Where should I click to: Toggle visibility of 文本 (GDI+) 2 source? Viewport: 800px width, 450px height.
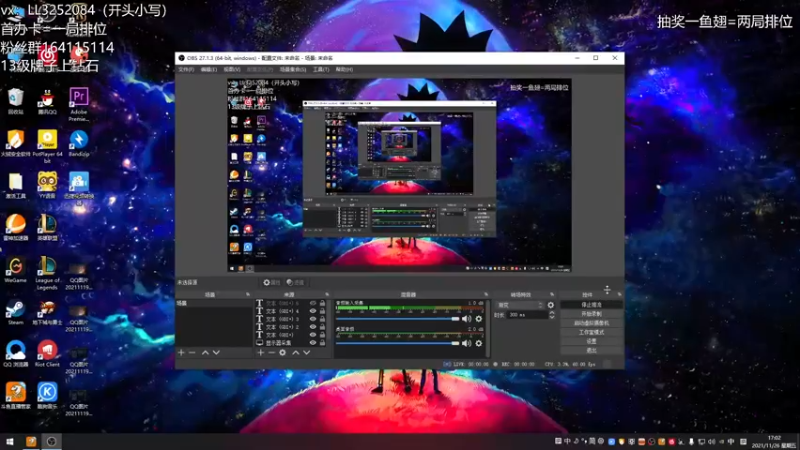click(313, 327)
